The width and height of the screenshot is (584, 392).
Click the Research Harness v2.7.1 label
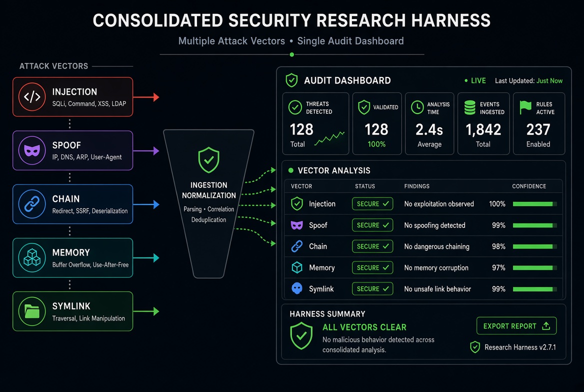[520, 347]
